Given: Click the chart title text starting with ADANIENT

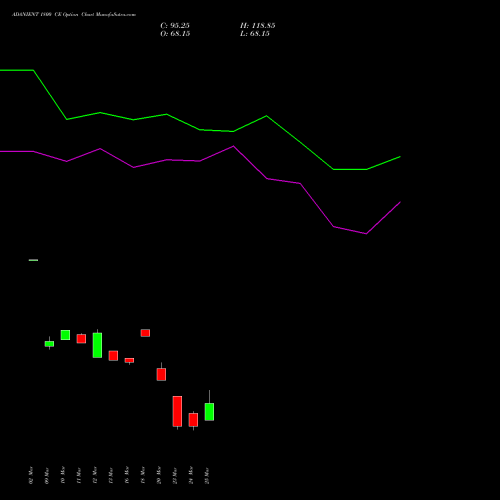Looking at the screenshot, I should (x=74, y=15).
